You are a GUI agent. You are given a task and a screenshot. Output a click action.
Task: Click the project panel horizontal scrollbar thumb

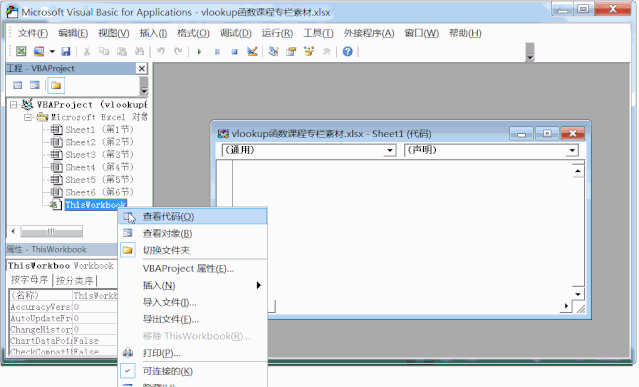(x=52, y=231)
